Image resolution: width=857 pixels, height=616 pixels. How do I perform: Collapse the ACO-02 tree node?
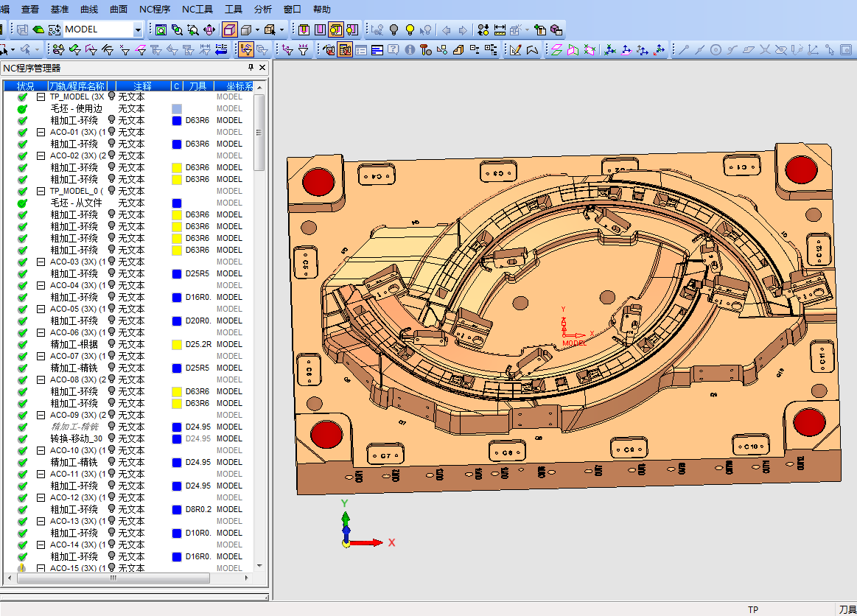(41, 155)
